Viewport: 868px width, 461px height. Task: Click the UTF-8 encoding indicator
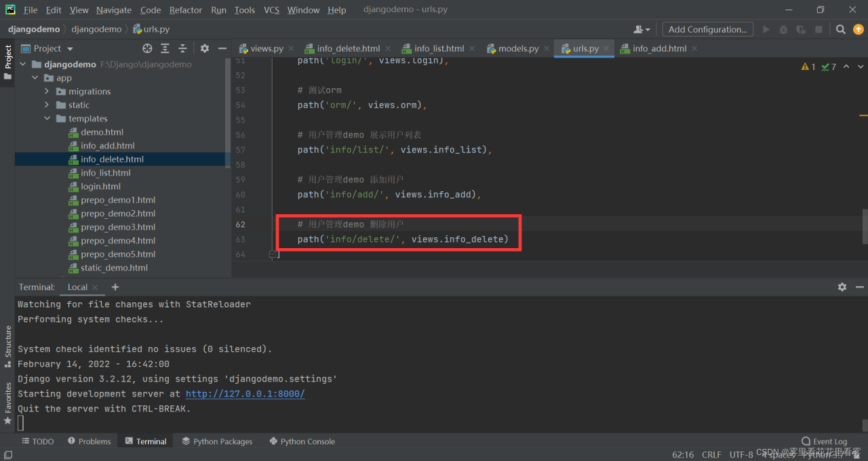click(x=741, y=454)
